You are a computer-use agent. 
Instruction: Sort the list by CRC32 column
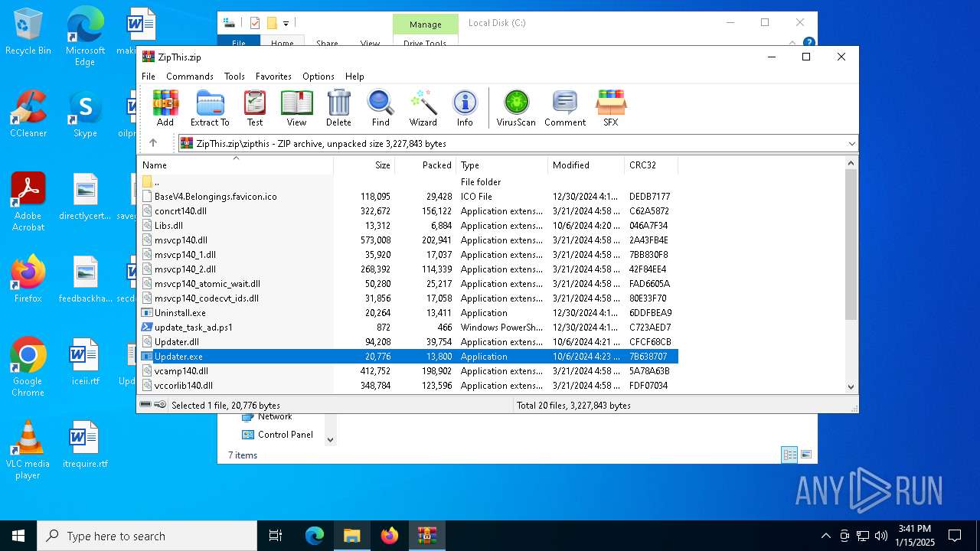(x=651, y=165)
